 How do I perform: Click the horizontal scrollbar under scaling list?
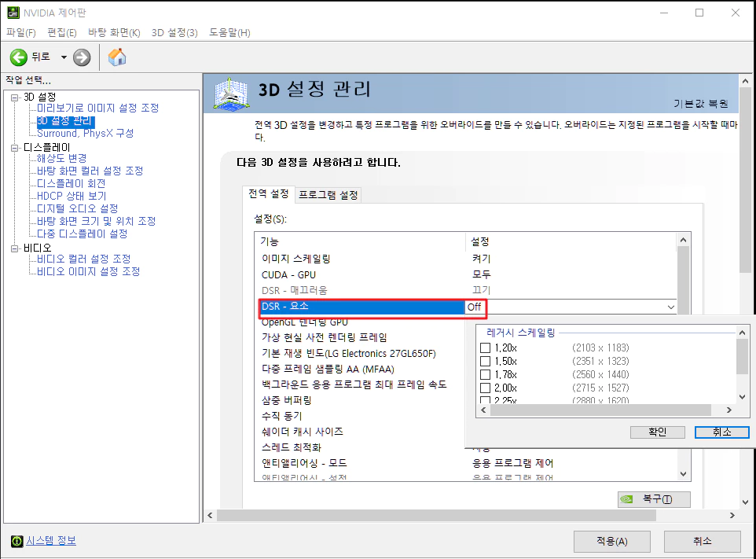pos(605,409)
